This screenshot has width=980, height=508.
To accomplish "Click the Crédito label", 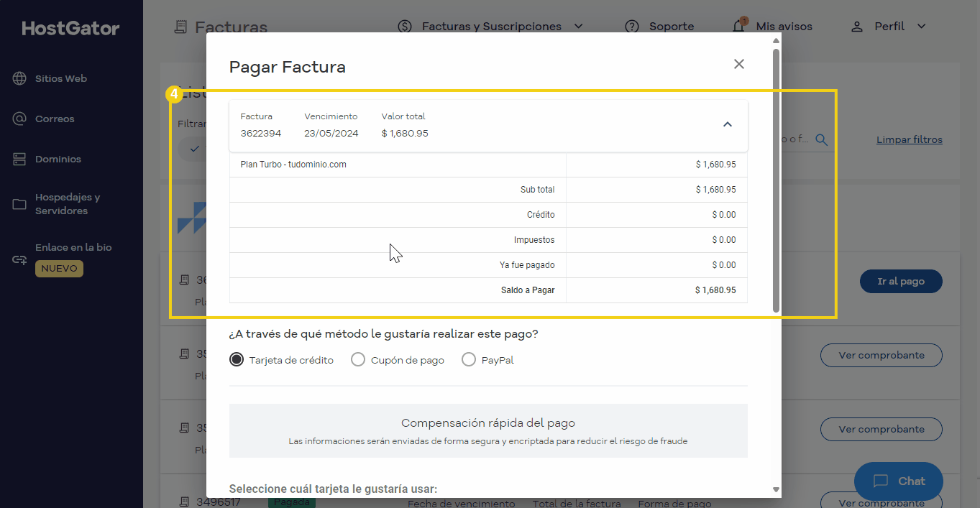I will pyautogui.click(x=541, y=215).
